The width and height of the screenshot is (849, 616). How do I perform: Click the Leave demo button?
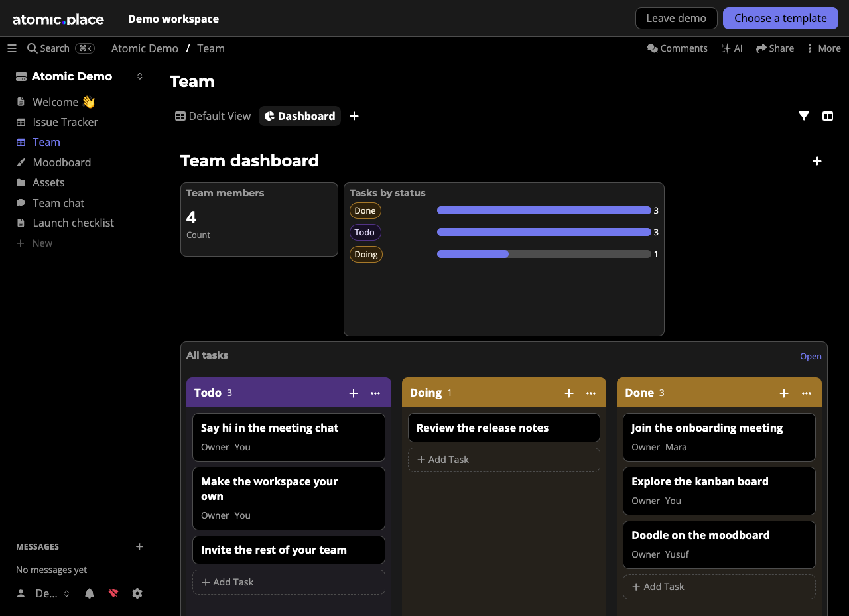(676, 18)
